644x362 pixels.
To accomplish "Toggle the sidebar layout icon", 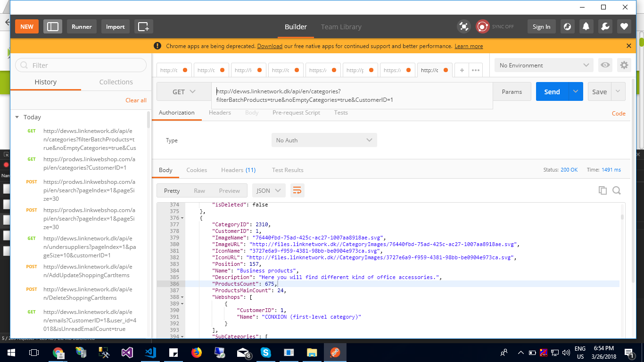I will pyautogui.click(x=53, y=26).
